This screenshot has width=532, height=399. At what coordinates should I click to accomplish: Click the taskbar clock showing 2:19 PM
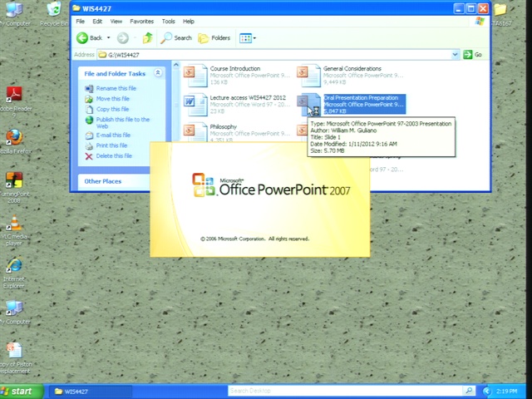coord(506,392)
